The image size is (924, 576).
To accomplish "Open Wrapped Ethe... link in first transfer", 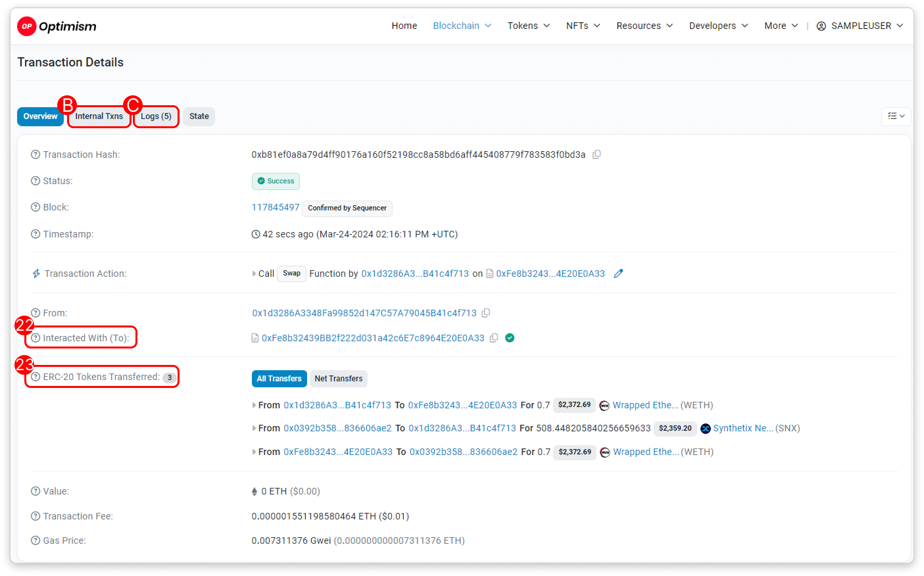I will tap(645, 405).
